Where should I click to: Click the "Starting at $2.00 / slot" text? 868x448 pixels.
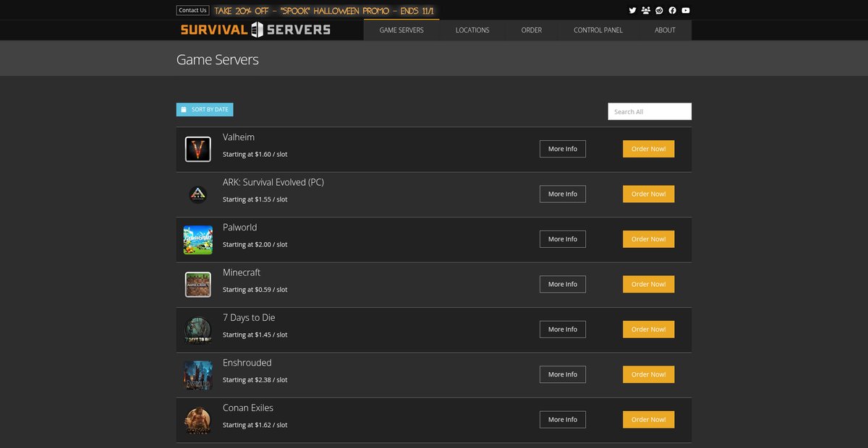point(255,245)
